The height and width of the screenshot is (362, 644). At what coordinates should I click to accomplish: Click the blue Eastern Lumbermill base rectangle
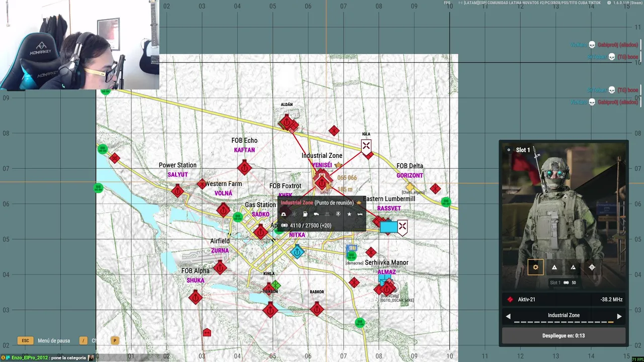click(388, 227)
